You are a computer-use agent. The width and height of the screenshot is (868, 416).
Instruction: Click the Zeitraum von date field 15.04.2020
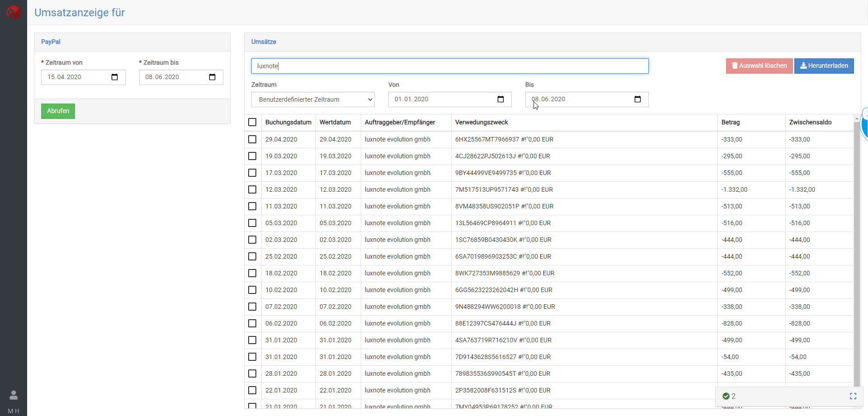pos(83,77)
